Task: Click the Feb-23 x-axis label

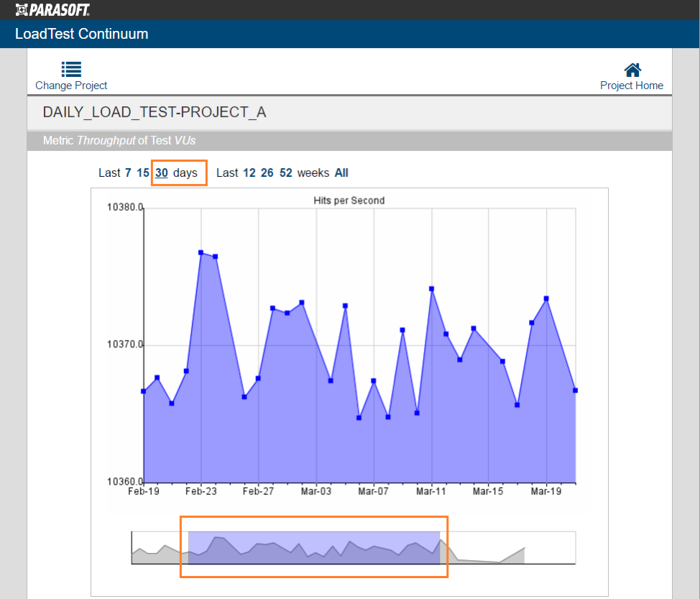Action: click(201, 491)
